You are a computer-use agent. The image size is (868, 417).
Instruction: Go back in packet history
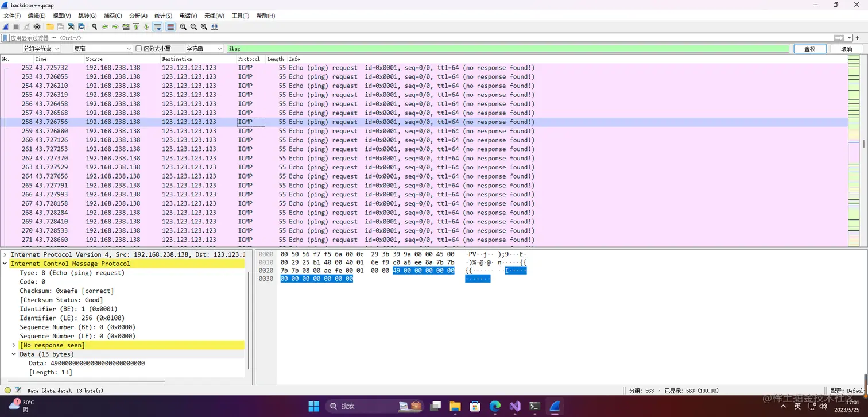[x=105, y=27]
